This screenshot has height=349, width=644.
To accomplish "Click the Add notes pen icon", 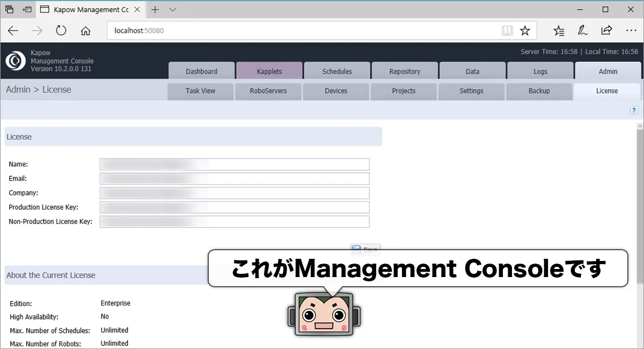I will [582, 31].
